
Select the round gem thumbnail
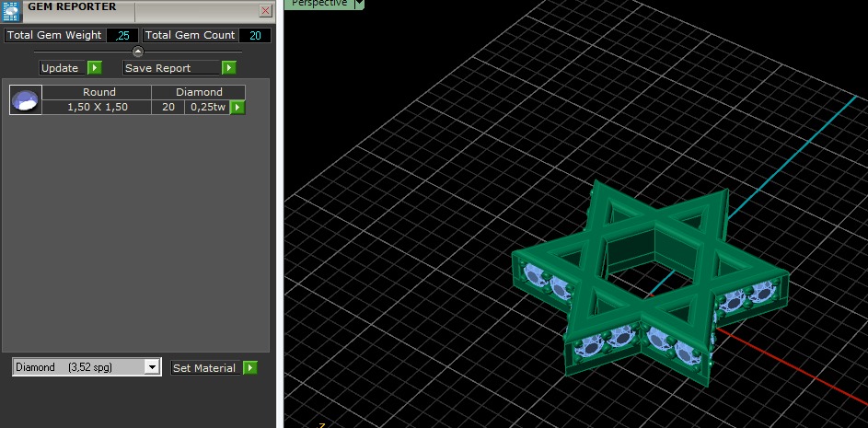[x=26, y=99]
